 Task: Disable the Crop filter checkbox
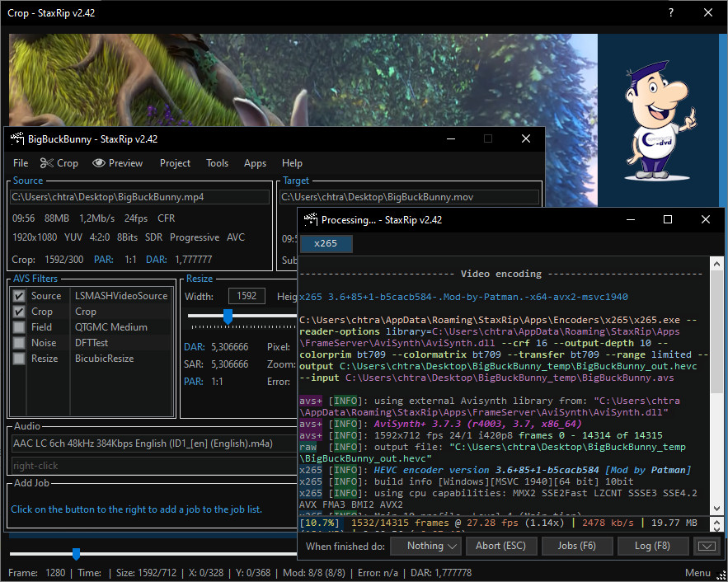[x=19, y=312]
